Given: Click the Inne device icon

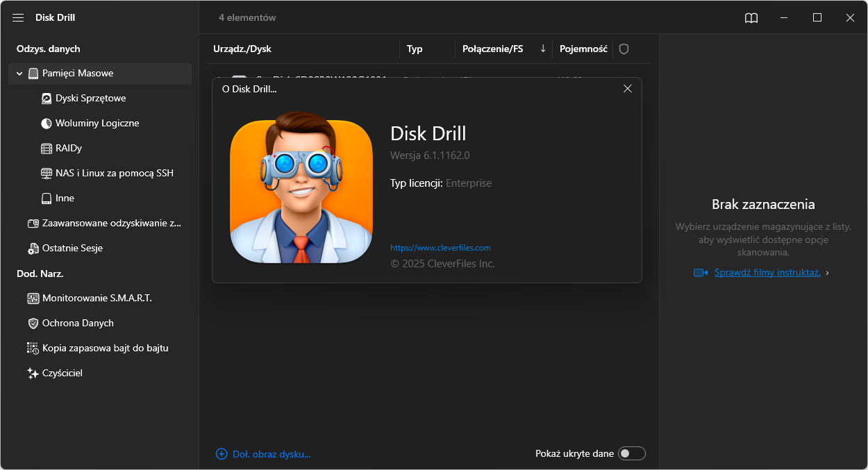Looking at the screenshot, I should (47, 199).
